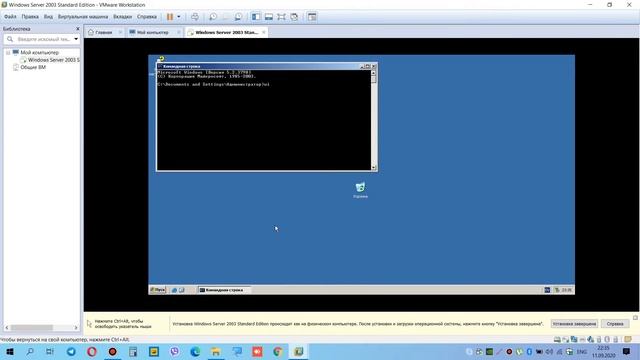The image size is (640, 360).
Task: Click the VMware hard disk status icon
Action: point(557,339)
